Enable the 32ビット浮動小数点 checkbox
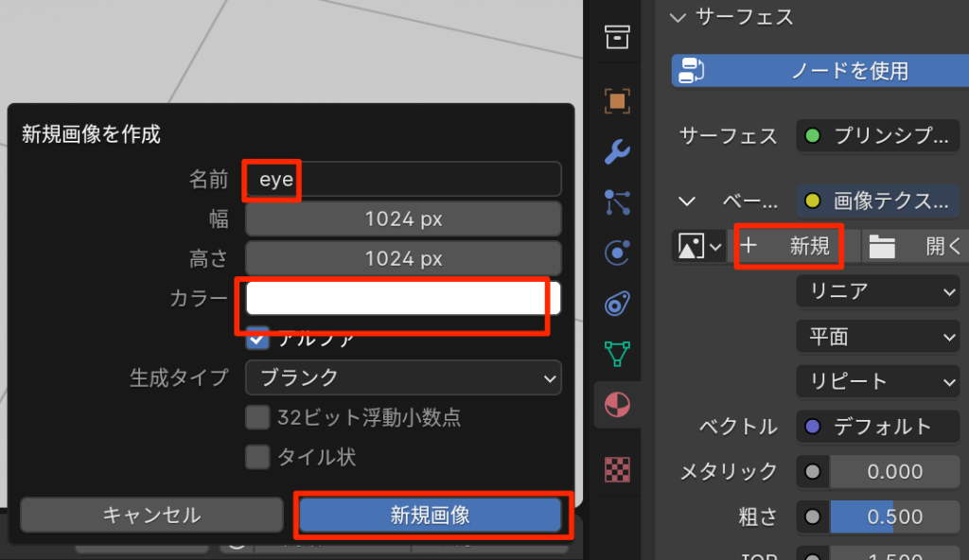 click(x=257, y=417)
